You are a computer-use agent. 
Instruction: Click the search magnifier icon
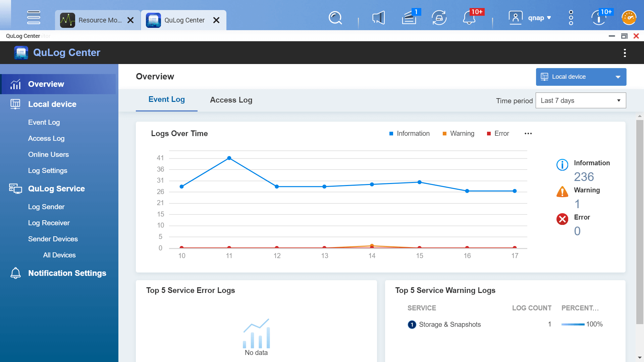[x=335, y=18]
